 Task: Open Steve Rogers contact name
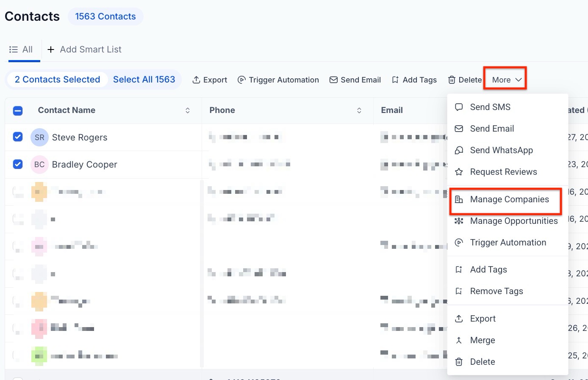(x=80, y=138)
